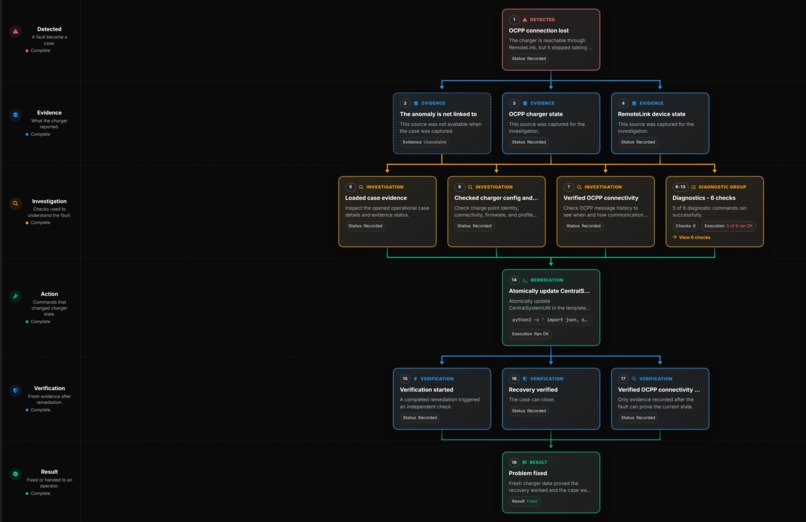The image size is (806, 522).
Task: Open the Problem fixed result card
Action: (551, 482)
